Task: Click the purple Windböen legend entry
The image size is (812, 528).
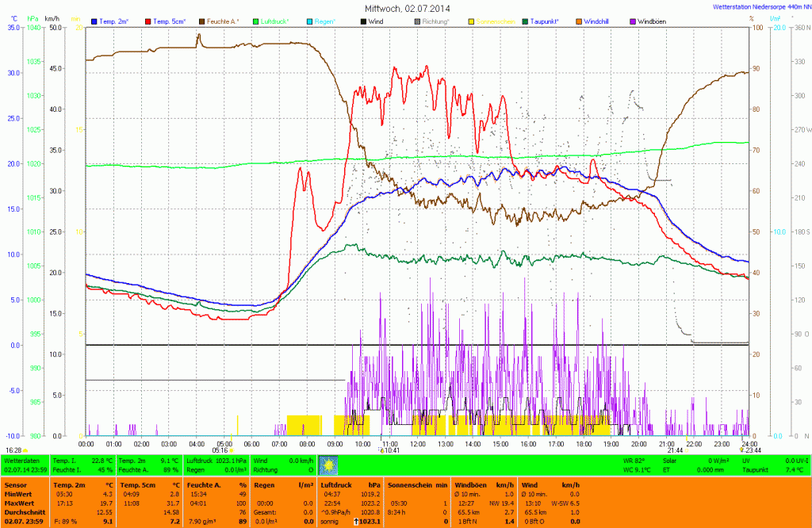Action: pos(651,21)
